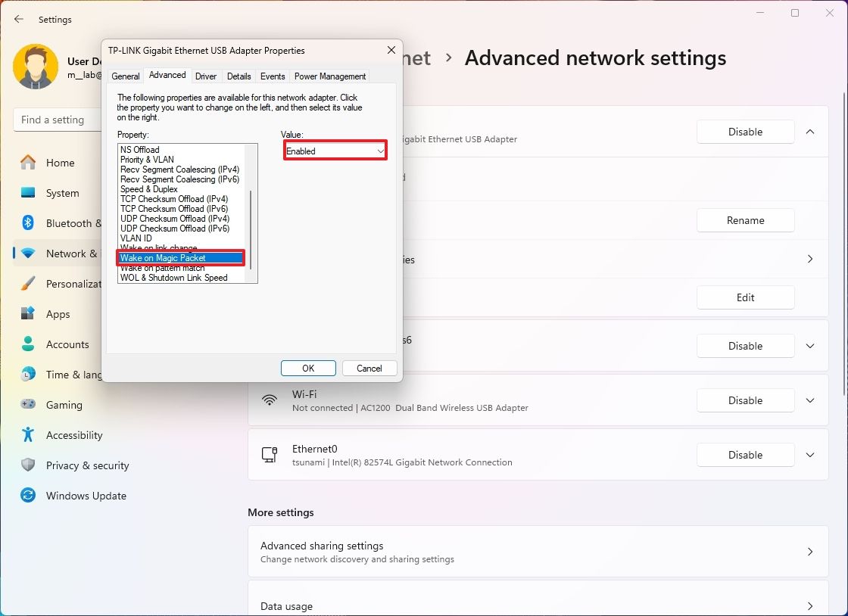
Task: Select the Accessibility icon
Action: (29, 435)
